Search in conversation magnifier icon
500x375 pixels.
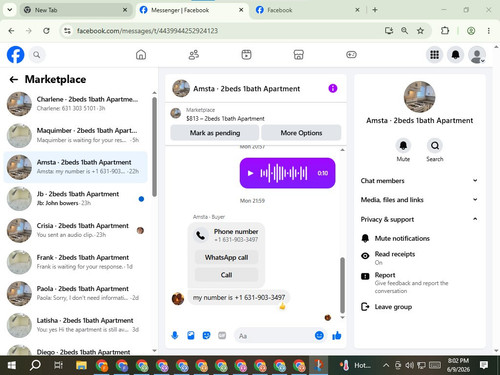tap(435, 146)
